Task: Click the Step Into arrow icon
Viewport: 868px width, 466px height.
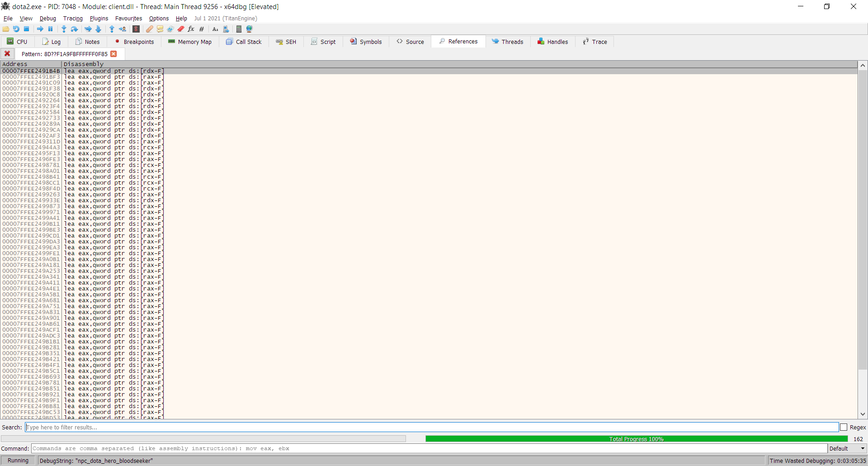Action: point(64,29)
